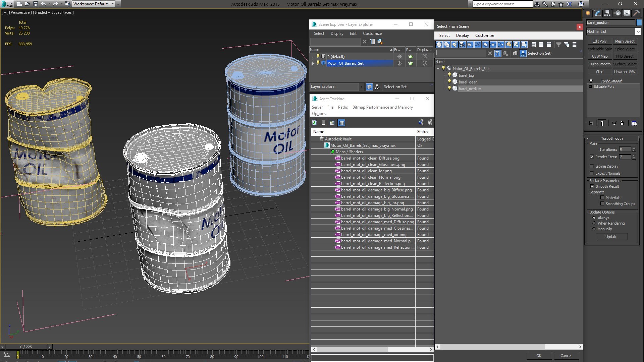
Task: Toggle visibility of the 0 (default) layer
Action: [x=318, y=56]
